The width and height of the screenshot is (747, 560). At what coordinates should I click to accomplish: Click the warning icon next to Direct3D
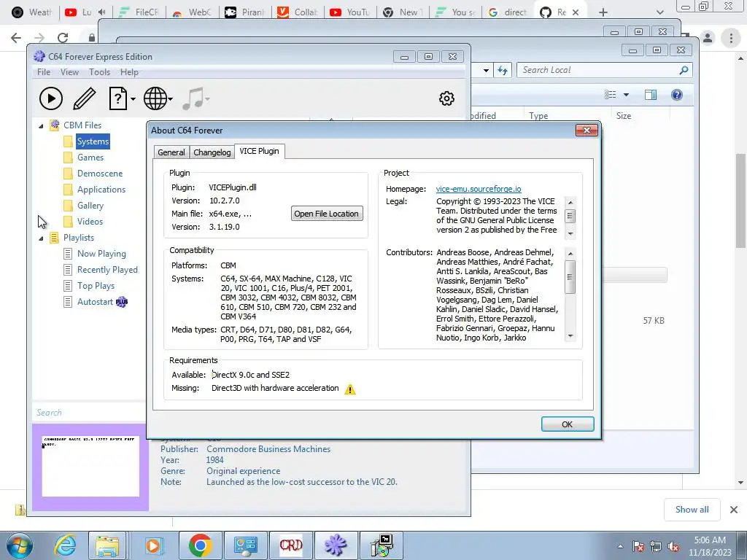click(349, 389)
